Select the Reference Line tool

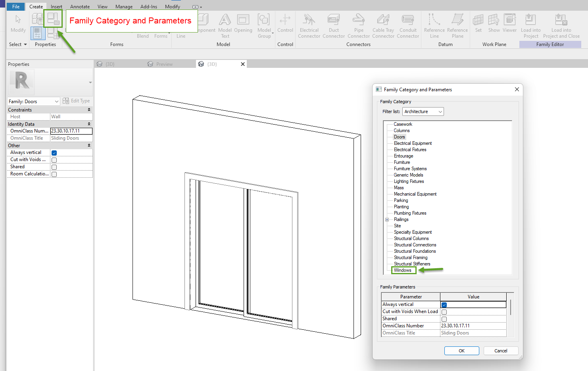click(x=434, y=26)
